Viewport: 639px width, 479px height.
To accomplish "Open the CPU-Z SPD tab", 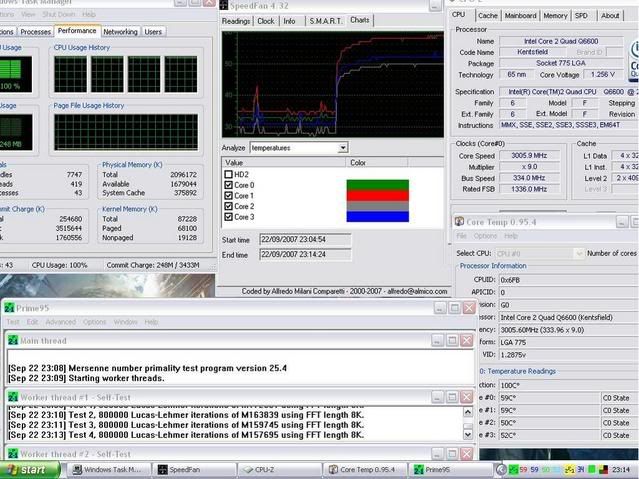I will coord(582,16).
